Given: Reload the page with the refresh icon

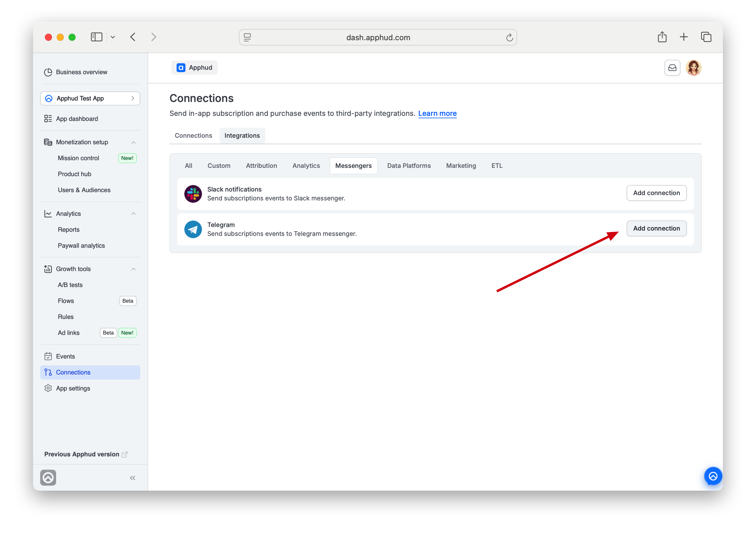Looking at the screenshot, I should [509, 38].
